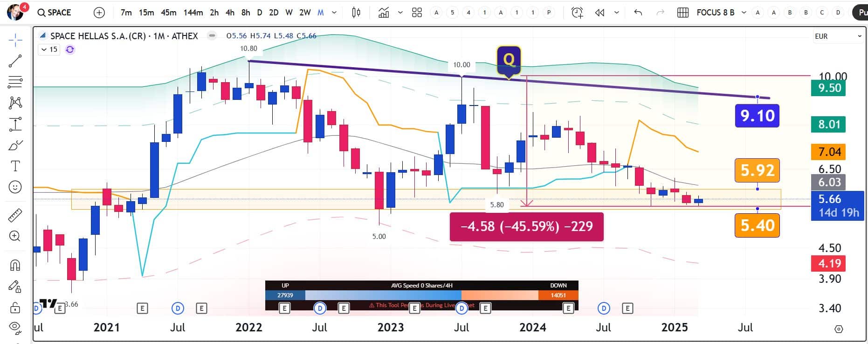
Task: Click the orange 5.92 price label
Action: (757, 170)
